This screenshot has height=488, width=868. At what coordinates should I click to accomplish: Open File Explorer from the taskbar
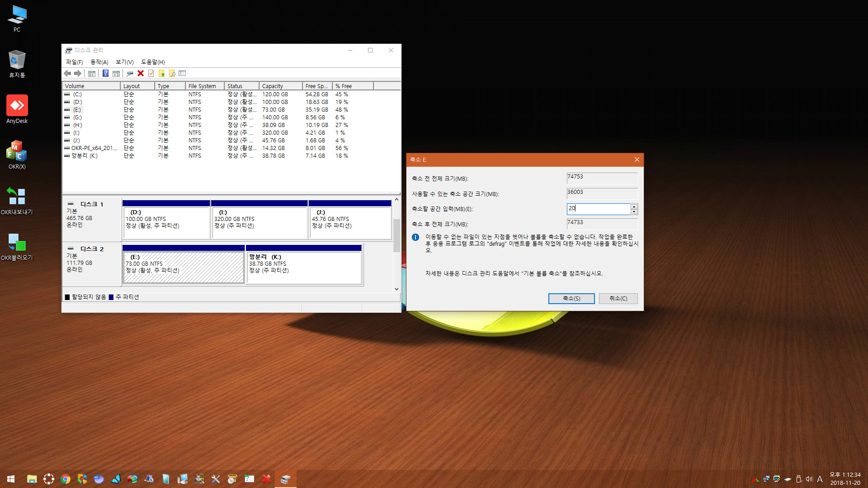[x=32, y=479]
